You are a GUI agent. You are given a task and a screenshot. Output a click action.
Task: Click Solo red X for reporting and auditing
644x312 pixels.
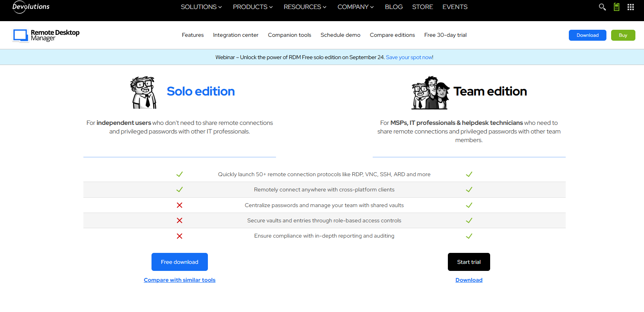pyautogui.click(x=179, y=236)
